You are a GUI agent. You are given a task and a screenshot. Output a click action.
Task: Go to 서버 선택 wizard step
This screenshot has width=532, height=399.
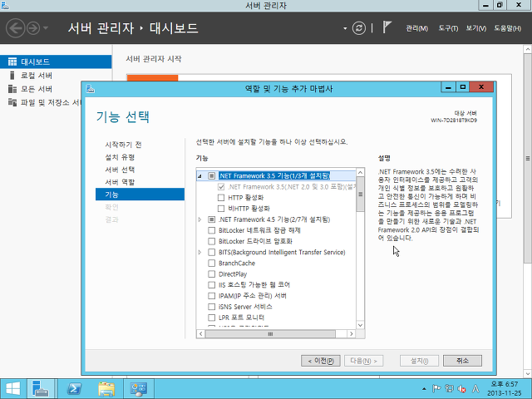click(120, 170)
